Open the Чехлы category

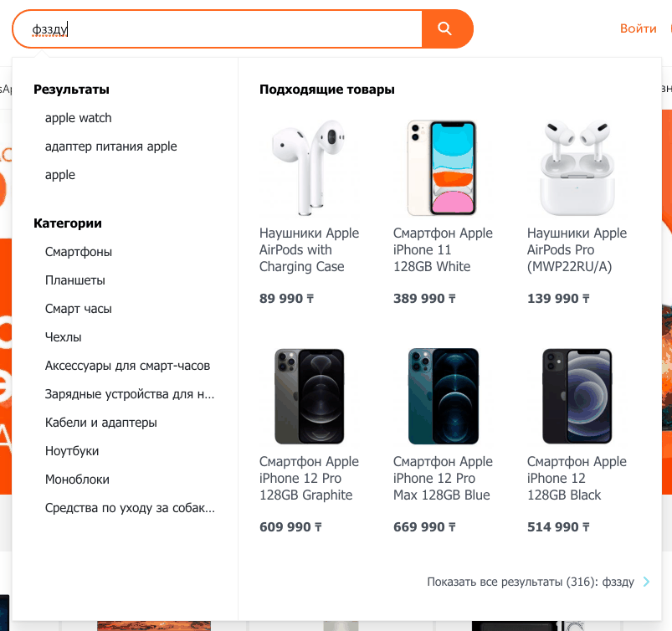(x=63, y=337)
